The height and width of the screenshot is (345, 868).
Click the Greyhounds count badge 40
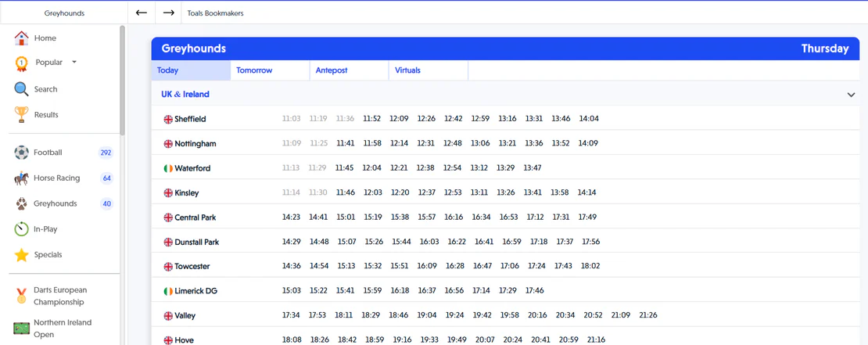point(107,203)
